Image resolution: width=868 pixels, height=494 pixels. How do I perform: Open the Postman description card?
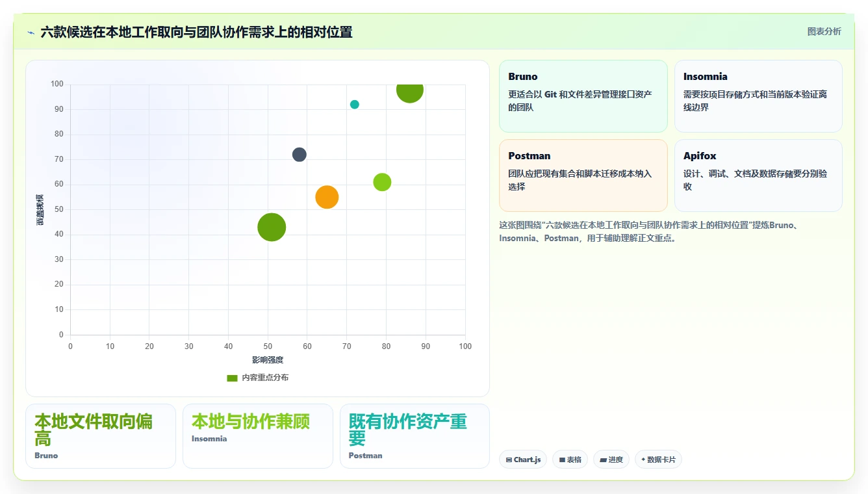(x=583, y=175)
